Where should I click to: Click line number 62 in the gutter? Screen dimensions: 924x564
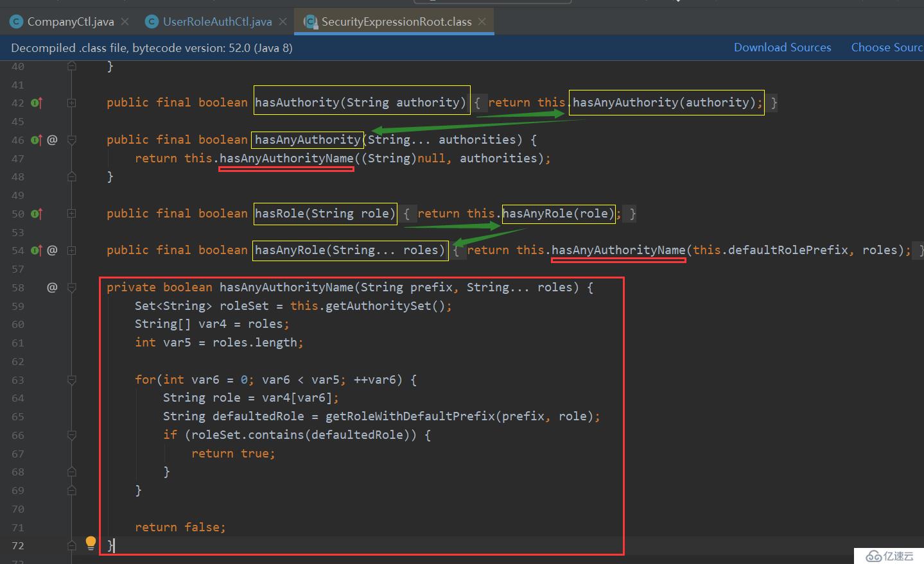(x=17, y=361)
